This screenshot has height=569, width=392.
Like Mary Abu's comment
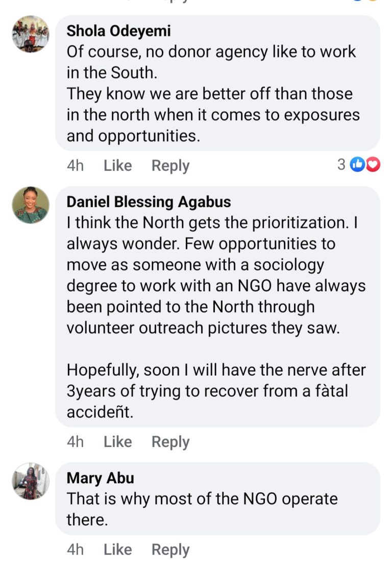117,550
